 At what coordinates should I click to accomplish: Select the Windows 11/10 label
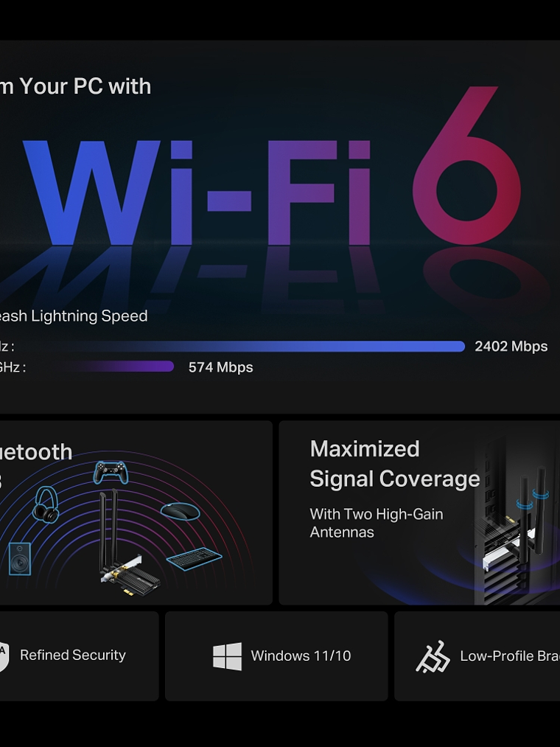[x=301, y=656]
